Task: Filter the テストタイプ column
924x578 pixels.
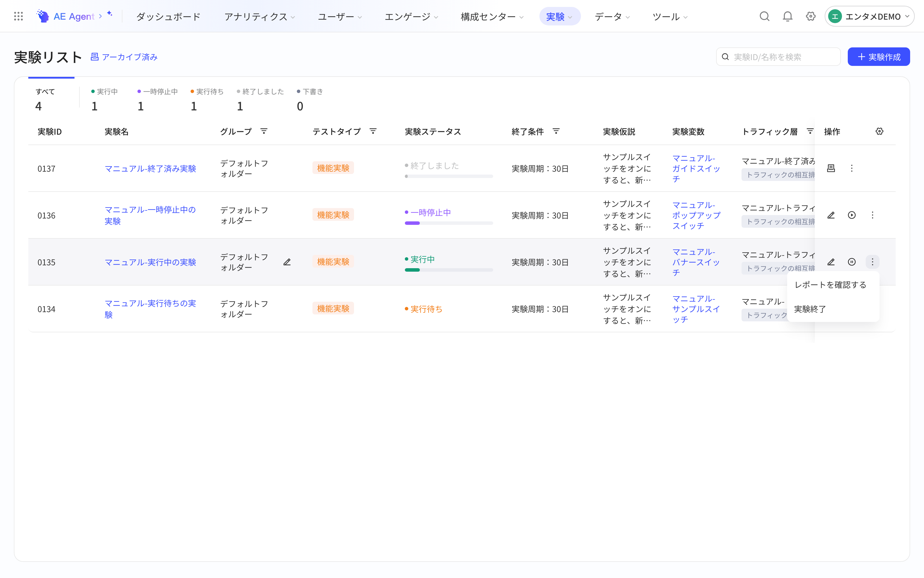Action: [373, 131]
